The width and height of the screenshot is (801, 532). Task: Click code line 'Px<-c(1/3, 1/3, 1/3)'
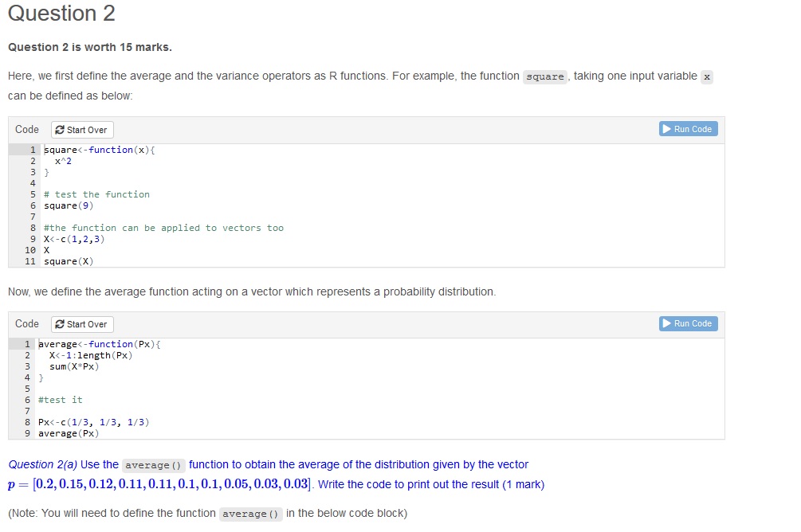(93, 422)
